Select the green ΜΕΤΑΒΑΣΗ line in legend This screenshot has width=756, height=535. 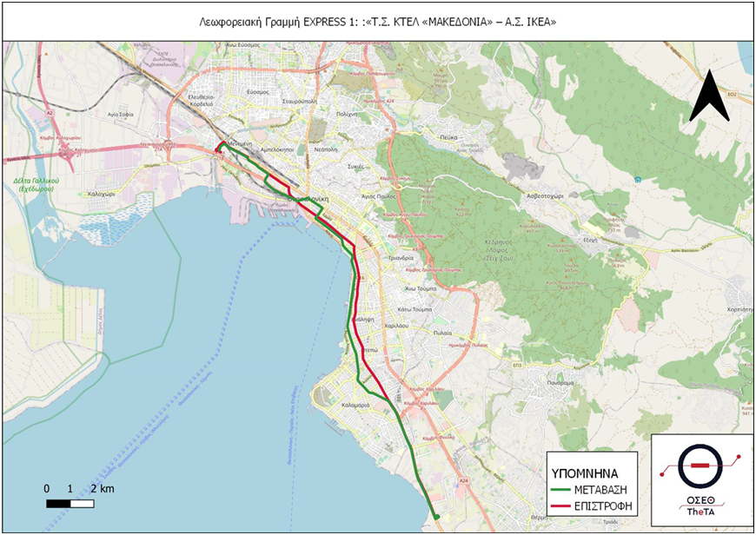point(561,490)
